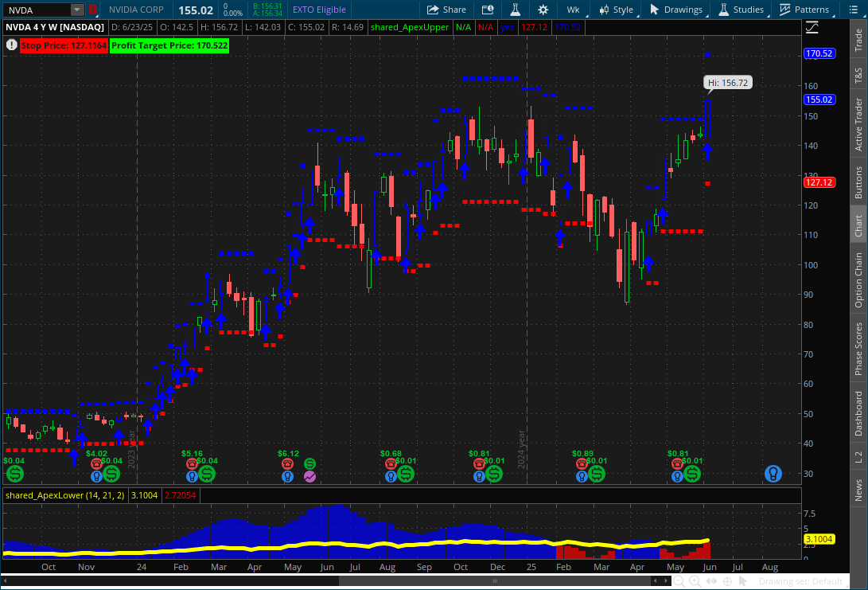Image resolution: width=868 pixels, height=590 pixels.
Task: Click the exclamation alert icon beside Stop Price
Action: point(11,45)
